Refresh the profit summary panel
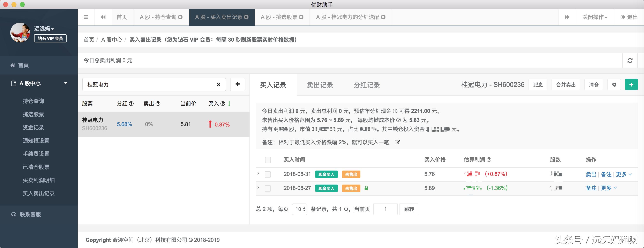 click(630, 60)
